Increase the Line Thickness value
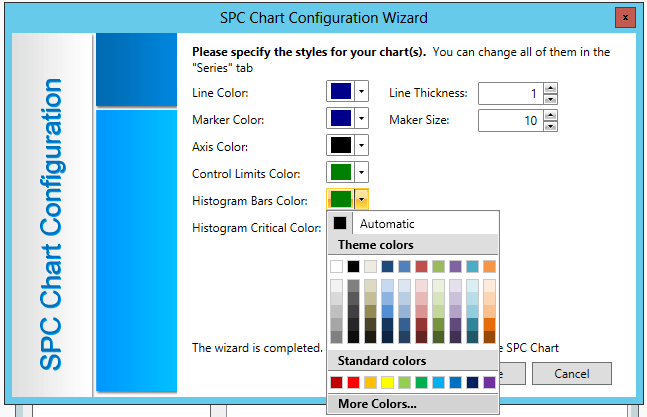647x417 pixels. [550, 88]
